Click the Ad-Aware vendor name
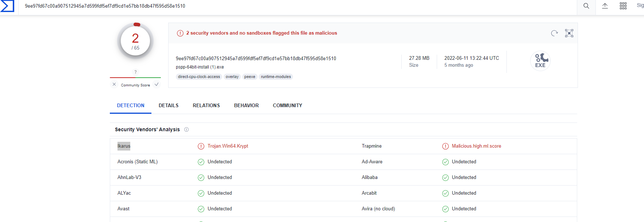 click(x=372, y=162)
